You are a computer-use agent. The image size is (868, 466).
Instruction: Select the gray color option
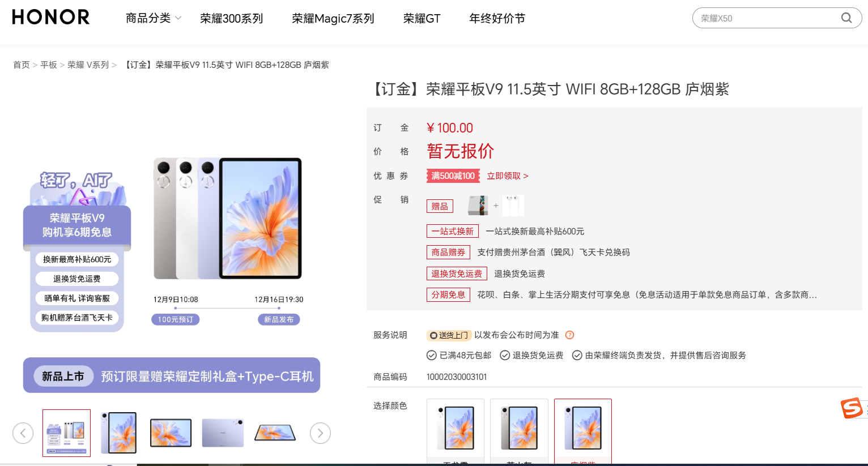pyautogui.click(x=519, y=431)
